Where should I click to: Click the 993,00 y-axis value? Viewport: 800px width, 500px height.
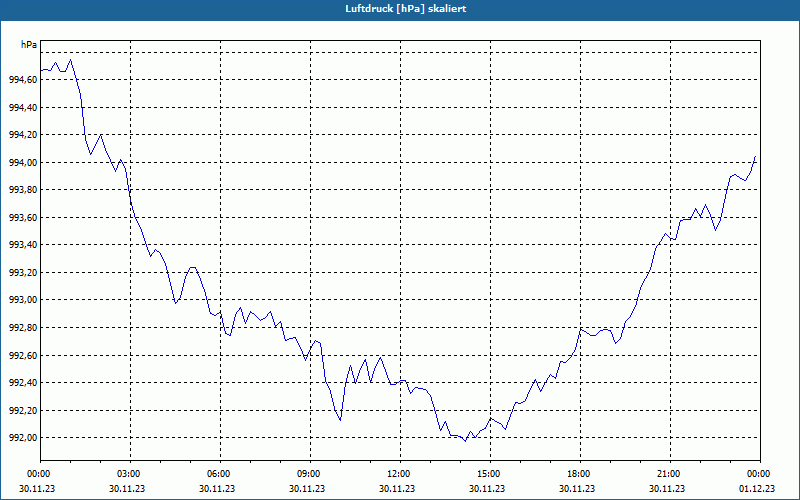pyautogui.click(x=23, y=300)
